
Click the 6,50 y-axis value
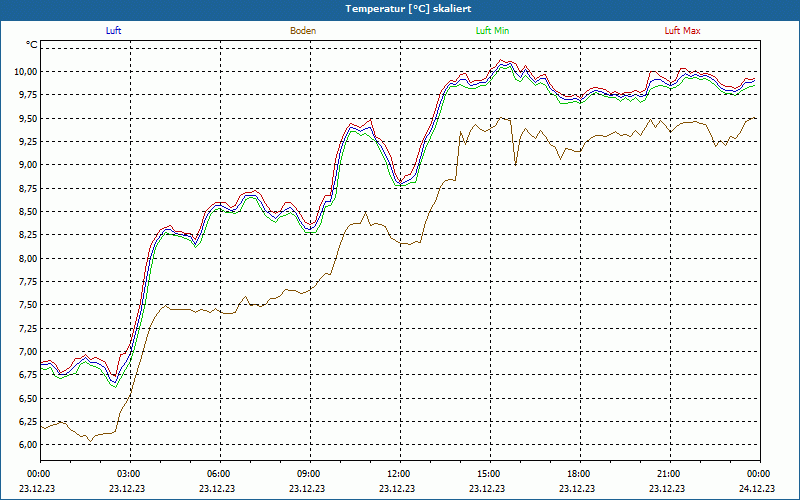click(27, 398)
